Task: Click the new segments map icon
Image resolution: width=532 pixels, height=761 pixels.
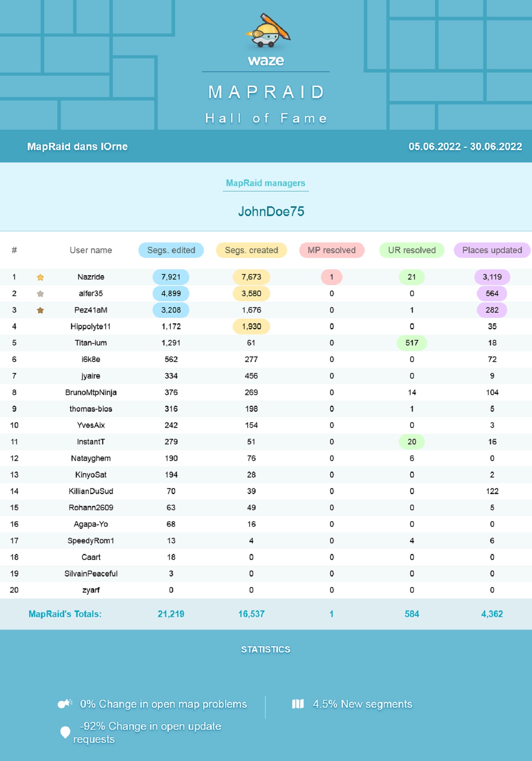Action: click(x=298, y=704)
